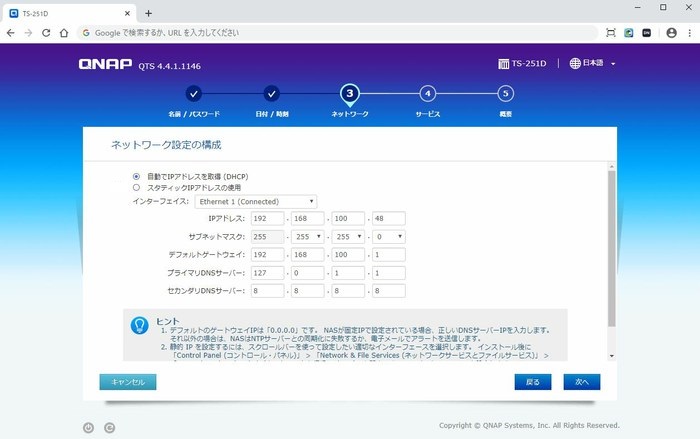Reload the page with the refresh icon
700x439 pixels.
(x=46, y=33)
